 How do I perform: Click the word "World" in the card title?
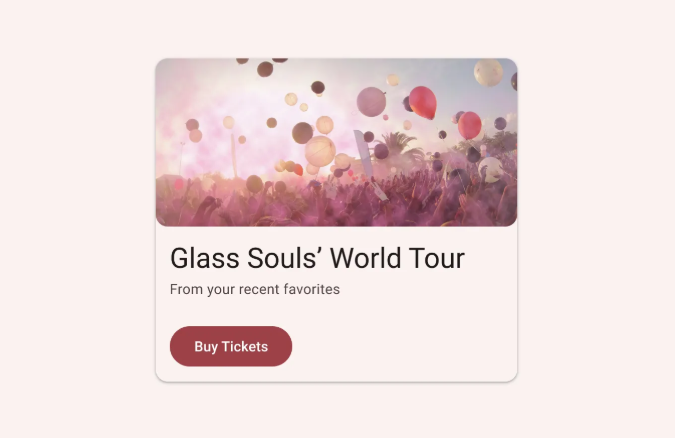(x=365, y=258)
